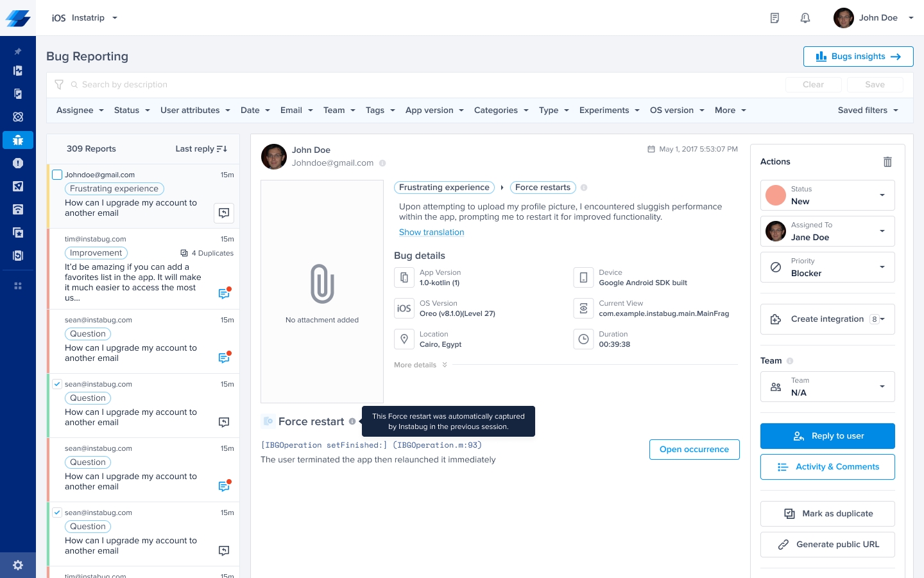Screen dimensions: 924x578
Task: Expand the Priority Blocker dropdown
Action: [x=827, y=267]
